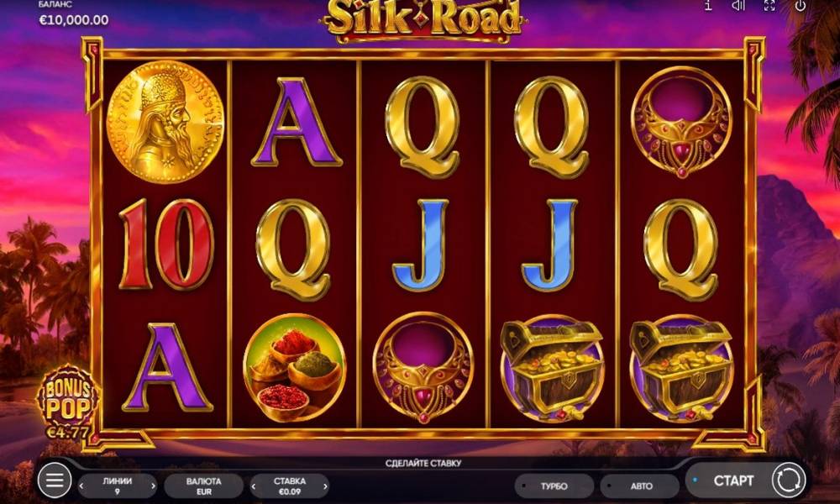The image size is (840, 504).
Task: Click the spice bowls symbol
Action: [294, 367]
